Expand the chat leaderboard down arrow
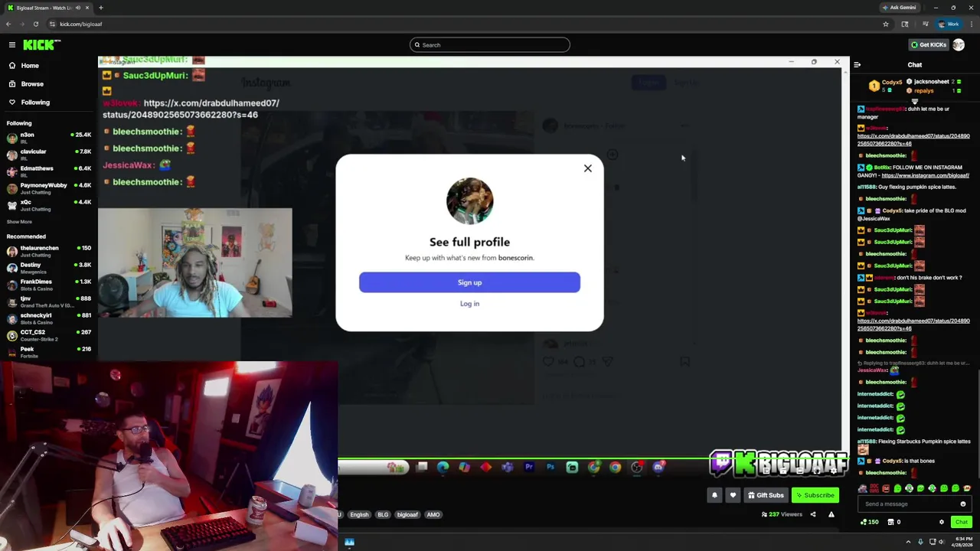 pyautogui.click(x=914, y=101)
